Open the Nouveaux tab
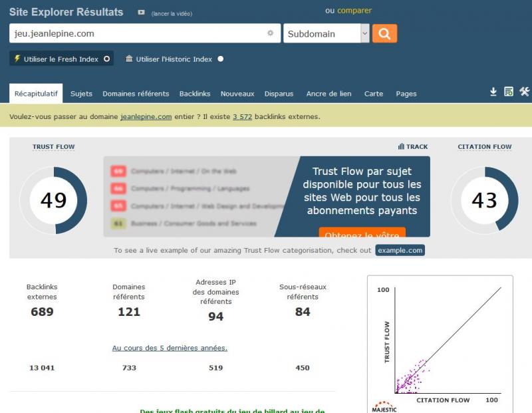Image resolution: width=532 pixels, height=413 pixels. pos(237,94)
